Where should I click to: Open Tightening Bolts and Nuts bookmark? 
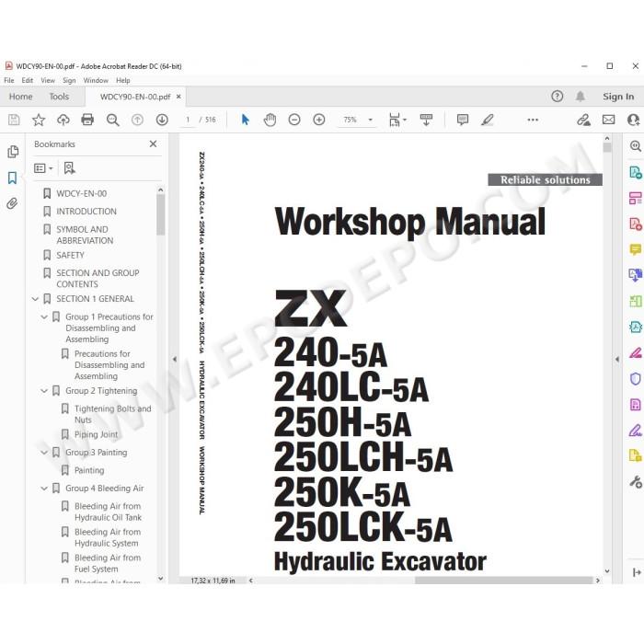point(113,414)
